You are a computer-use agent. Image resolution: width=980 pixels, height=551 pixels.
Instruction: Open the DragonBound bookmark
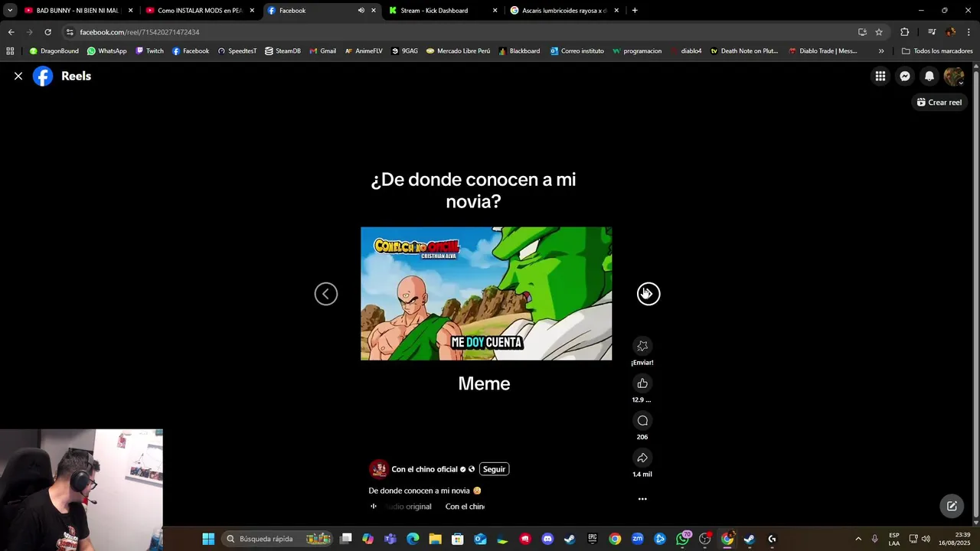54,51
